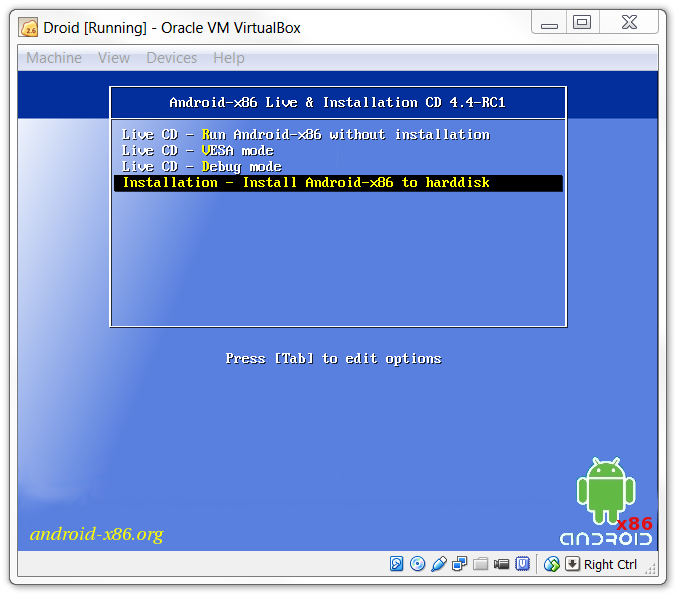Click the hard disk activity indicator
This screenshot has width=675, height=597.
coord(396,563)
